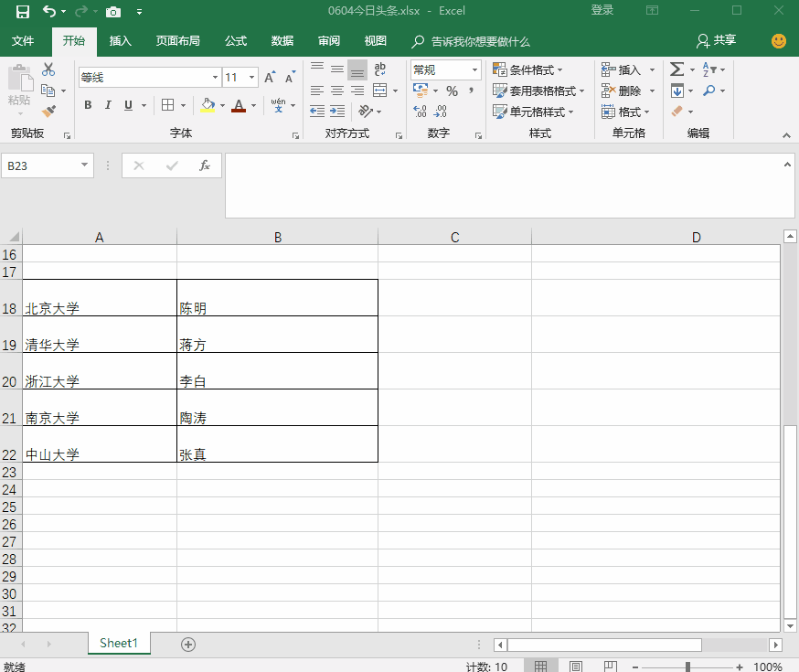Open 单元格样式 cell styles menu

tap(533, 112)
